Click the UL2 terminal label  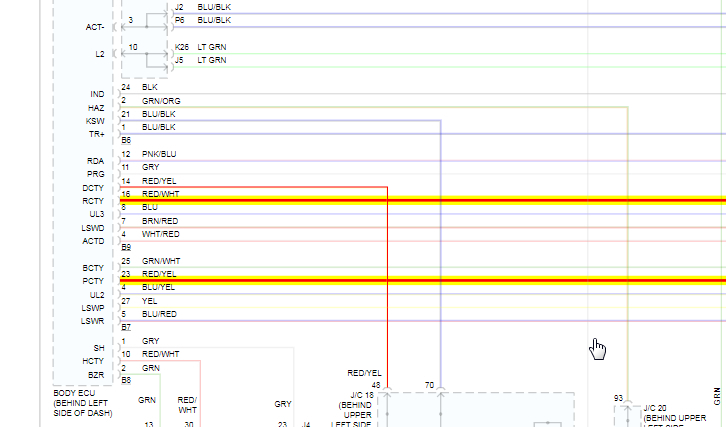[97, 295]
